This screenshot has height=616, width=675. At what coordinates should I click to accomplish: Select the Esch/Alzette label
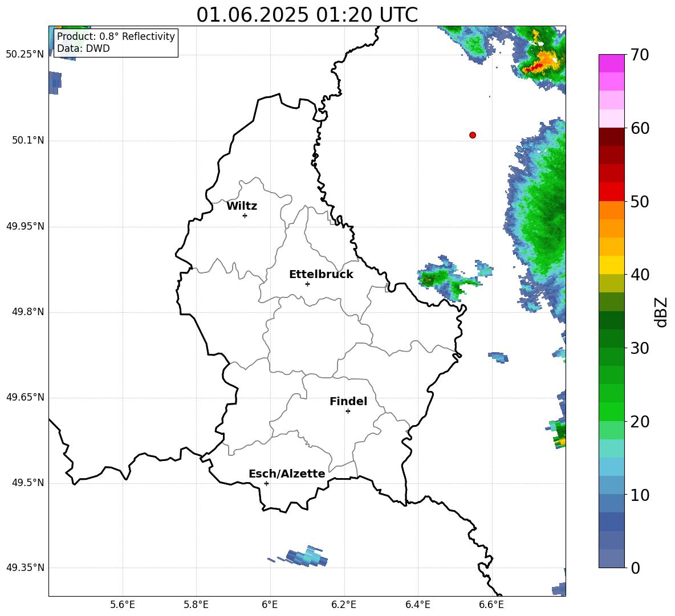click(287, 474)
